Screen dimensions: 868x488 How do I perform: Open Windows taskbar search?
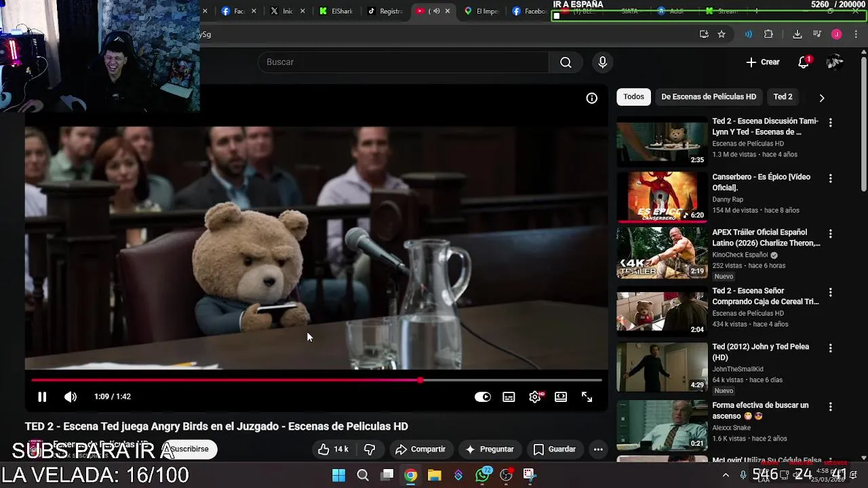363,475
